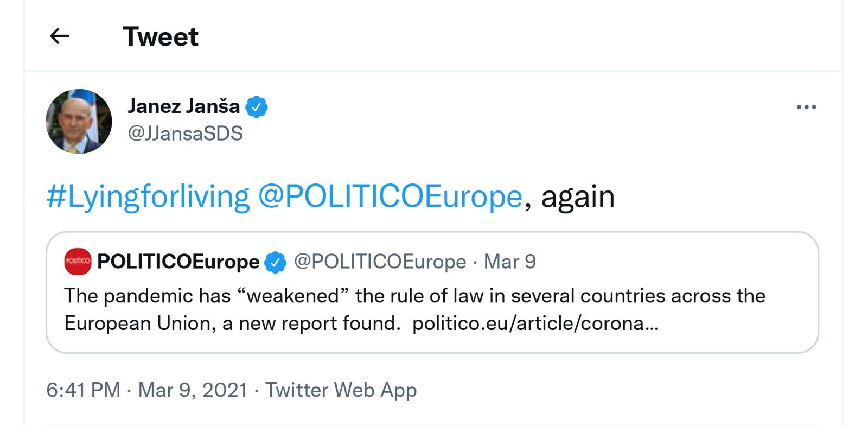The width and height of the screenshot is (868, 426).
Task: Click the Twitter Web App source label
Action: tap(341, 390)
